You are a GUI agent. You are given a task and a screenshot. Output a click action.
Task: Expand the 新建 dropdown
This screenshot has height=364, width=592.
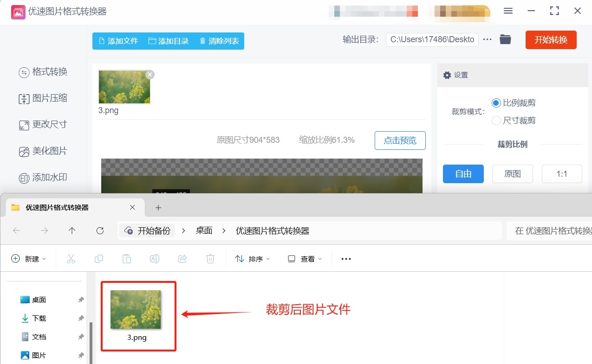coord(29,259)
